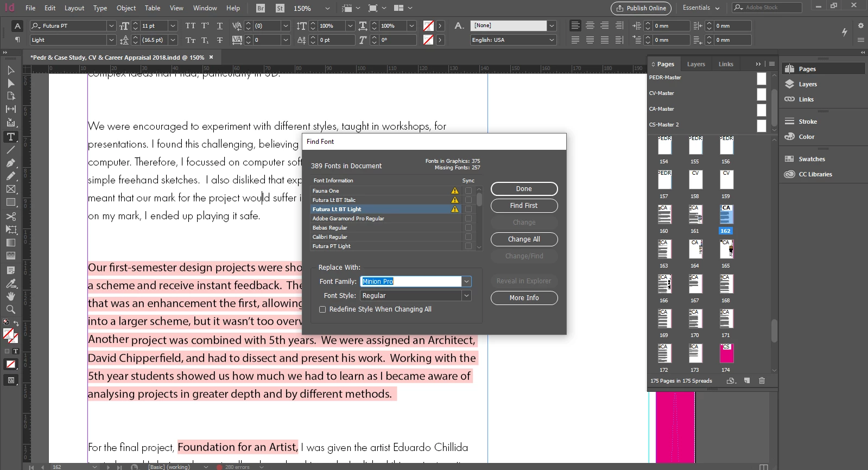The image size is (868, 470).
Task: Expand the English: USA language dropdown
Action: pyautogui.click(x=552, y=40)
